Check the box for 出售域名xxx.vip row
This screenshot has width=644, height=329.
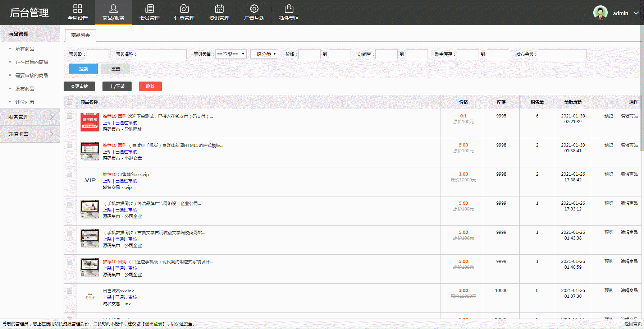70,175
